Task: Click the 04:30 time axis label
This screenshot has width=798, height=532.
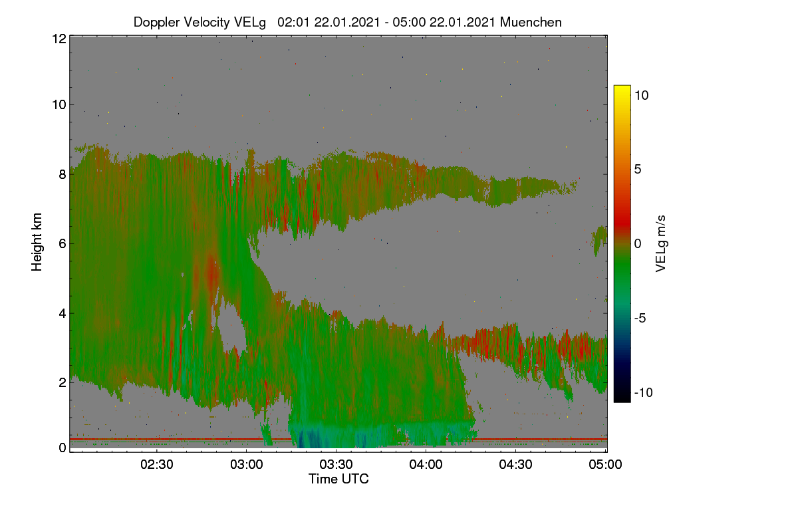Action: tap(516, 464)
